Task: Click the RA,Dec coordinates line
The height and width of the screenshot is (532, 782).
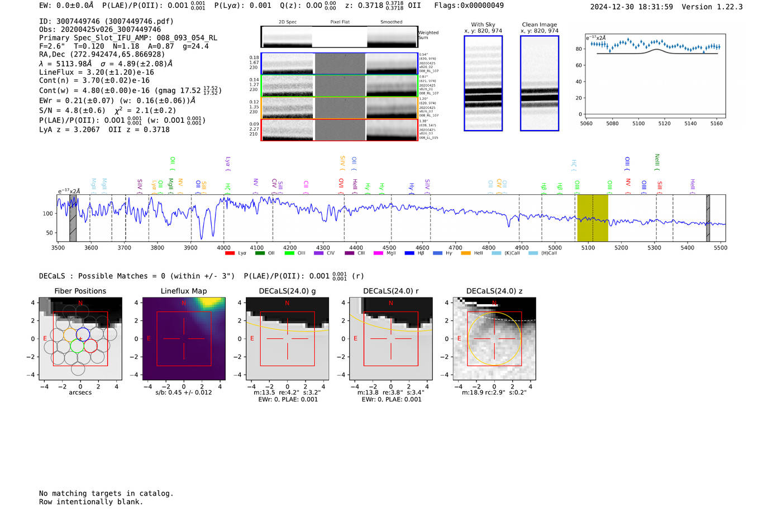Action: coord(102,54)
